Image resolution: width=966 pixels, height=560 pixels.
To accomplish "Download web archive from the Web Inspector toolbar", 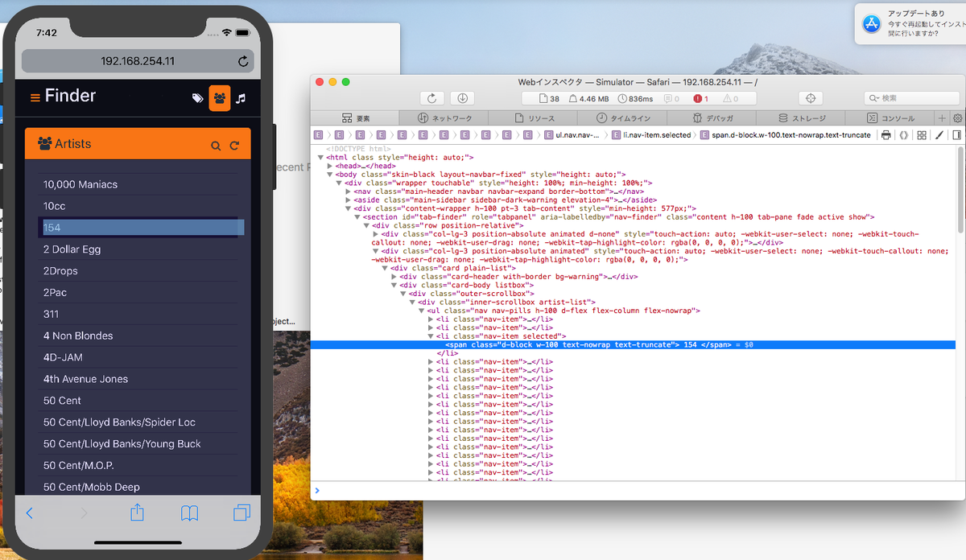I will [x=463, y=98].
